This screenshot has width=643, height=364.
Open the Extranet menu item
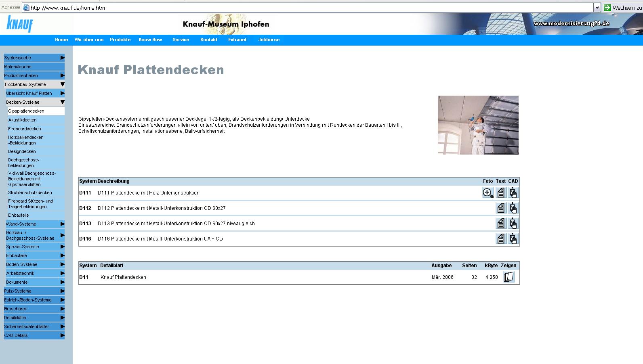(237, 40)
